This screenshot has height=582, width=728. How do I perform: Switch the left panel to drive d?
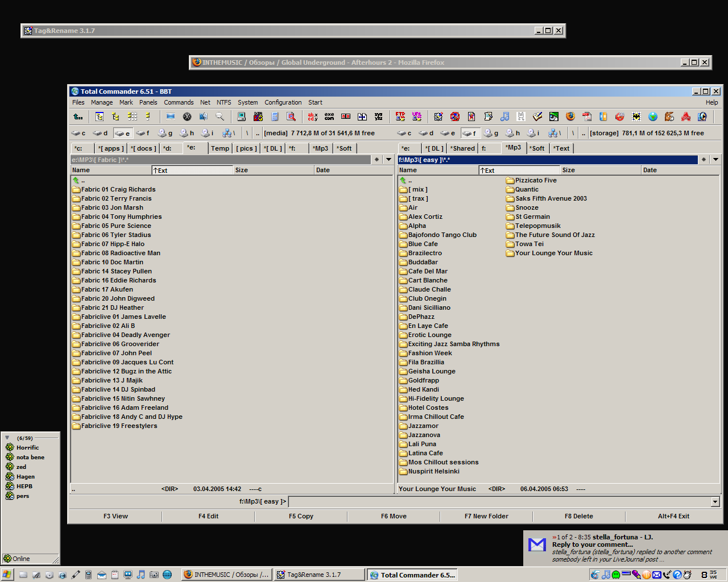point(100,133)
